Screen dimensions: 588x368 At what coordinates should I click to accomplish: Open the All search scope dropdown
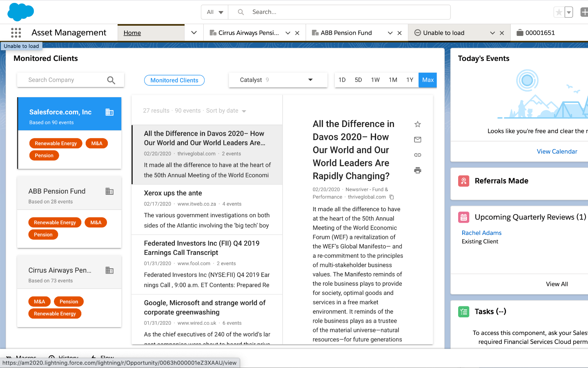(215, 12)
